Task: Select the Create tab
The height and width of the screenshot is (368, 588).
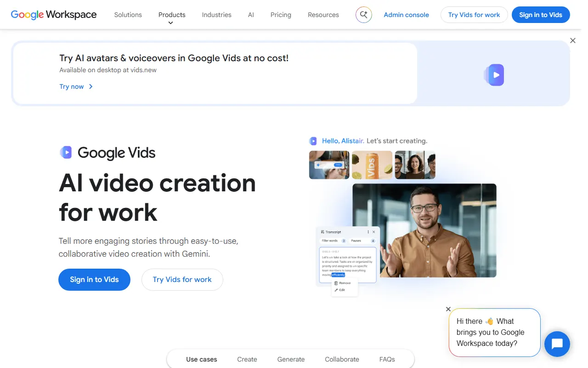Action: 247,359
